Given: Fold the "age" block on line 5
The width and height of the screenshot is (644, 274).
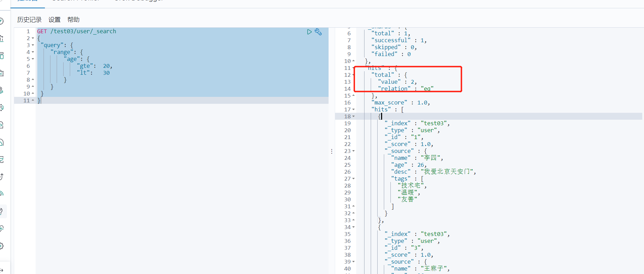Looking at the screenshot, I should [x=33, y=59].
